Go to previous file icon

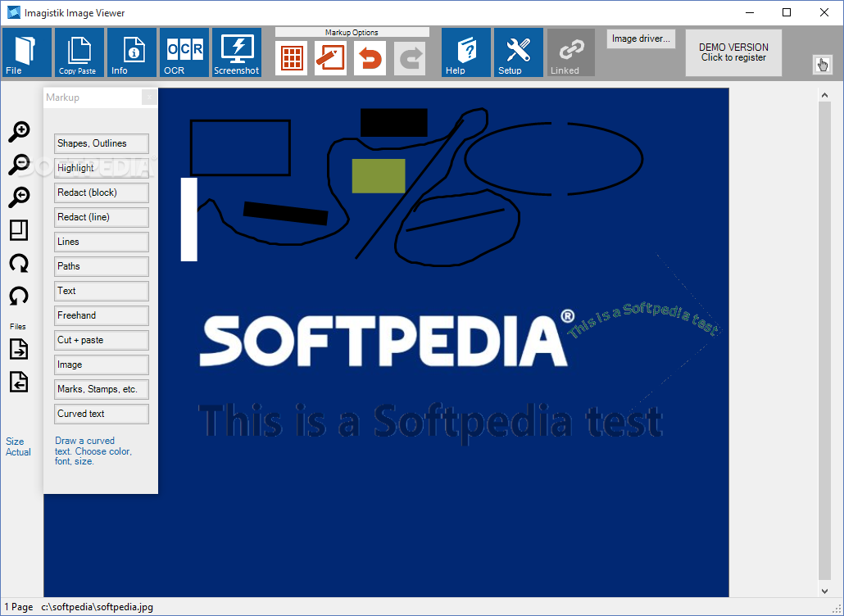tap(19, 382)
